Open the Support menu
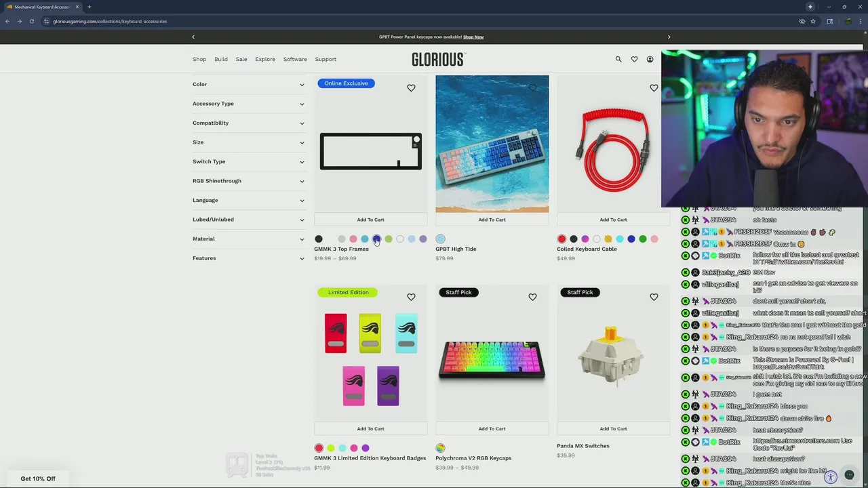The image size is (868, 488). click(x=325, y=59)
